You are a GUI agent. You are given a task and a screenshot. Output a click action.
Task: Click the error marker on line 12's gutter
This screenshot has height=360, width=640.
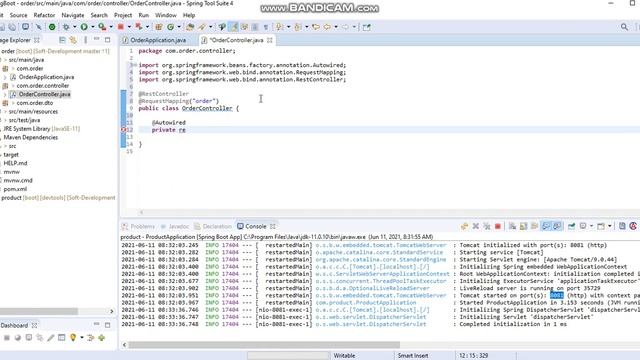tap(124, 130)
